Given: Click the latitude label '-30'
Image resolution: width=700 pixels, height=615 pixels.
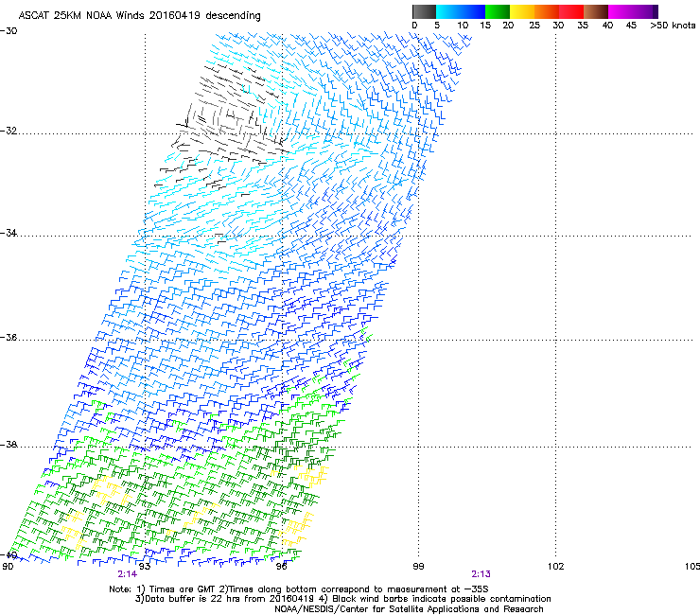Looking at the screenshot, I should pyautogui.click(x=9, y=31).
